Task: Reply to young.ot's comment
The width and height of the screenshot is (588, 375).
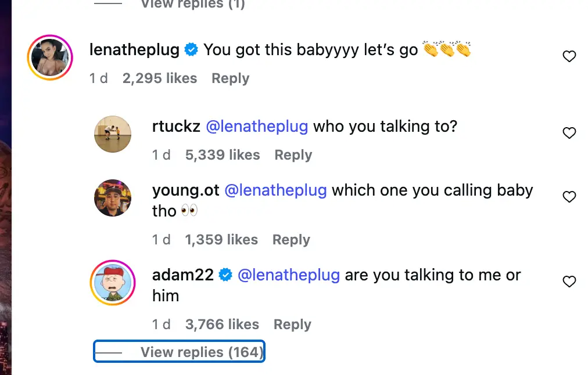Action: click(x=291, y=240)
